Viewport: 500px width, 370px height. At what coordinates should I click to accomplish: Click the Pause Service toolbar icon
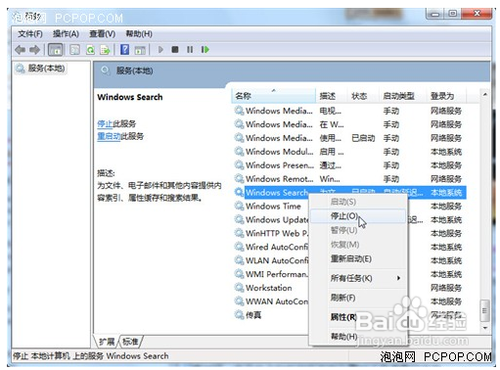(190, 50)
